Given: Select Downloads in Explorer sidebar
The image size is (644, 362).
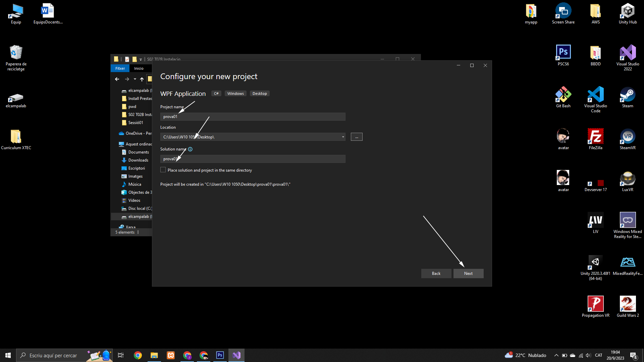Looking at the screenshot, I should click(x=138, y=160).
